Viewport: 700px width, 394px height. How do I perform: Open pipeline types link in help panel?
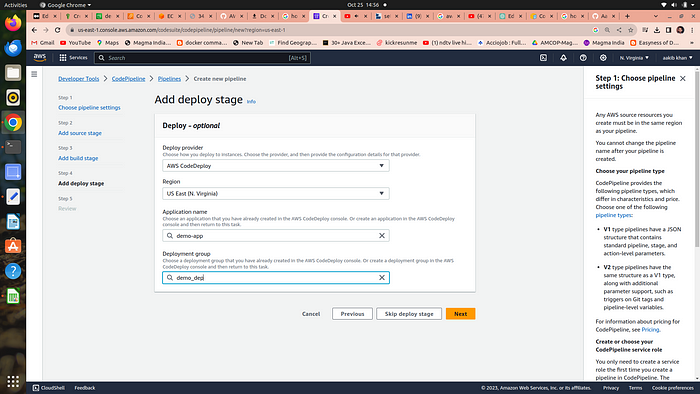coord(613,215)
